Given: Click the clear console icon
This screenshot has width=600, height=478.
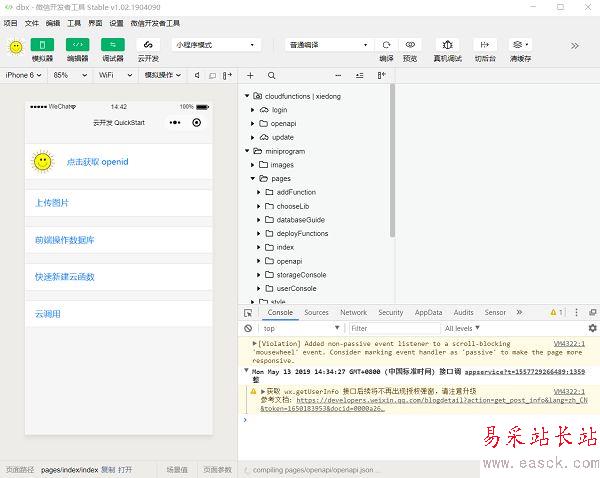Looking at the screenshot, I should point(248,328).
